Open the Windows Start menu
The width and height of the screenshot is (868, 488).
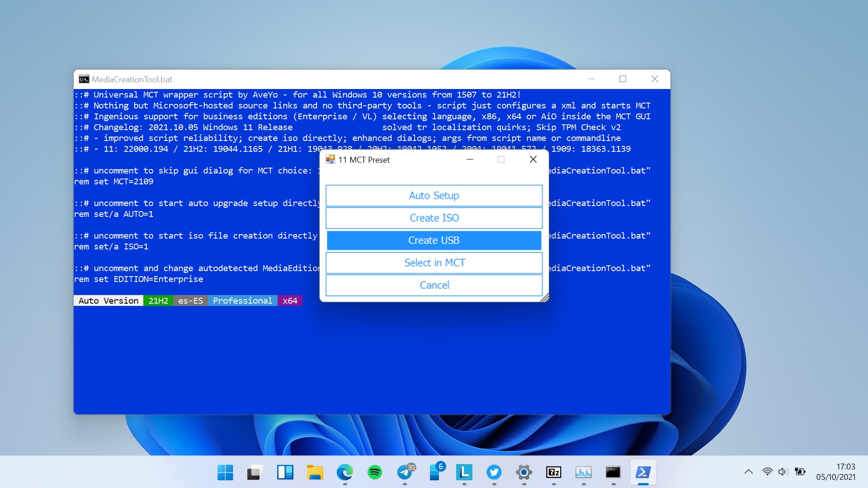tap(225, 473)
